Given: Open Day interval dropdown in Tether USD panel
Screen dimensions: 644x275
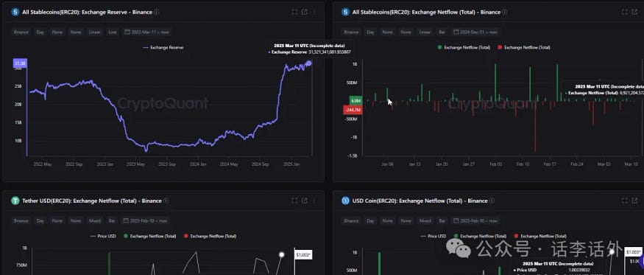Looking at the screenshot, I should point(40,220).
